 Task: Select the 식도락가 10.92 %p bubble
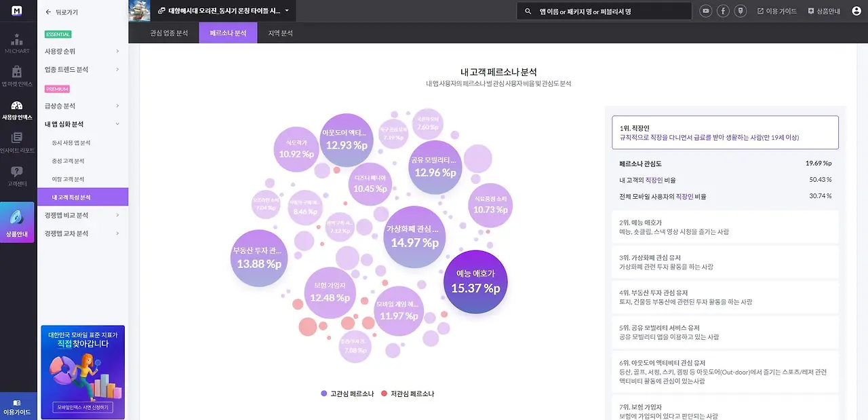(297, 149)
